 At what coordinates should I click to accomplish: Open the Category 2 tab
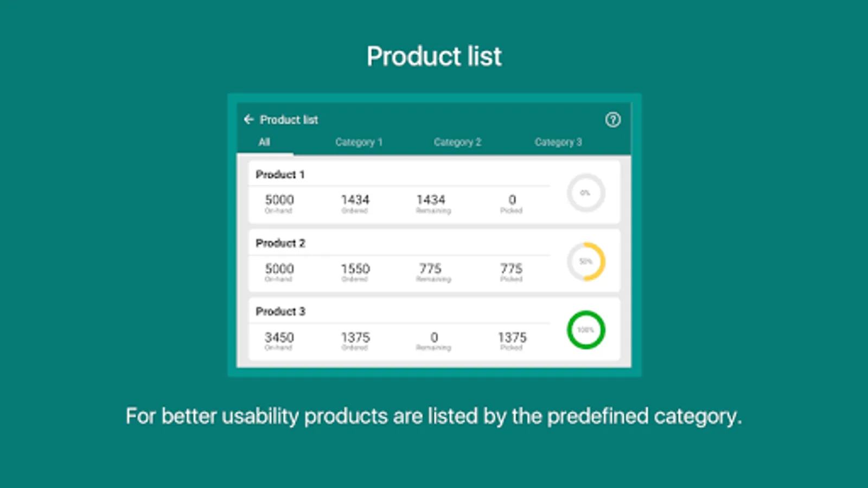[x=457, y=142]
